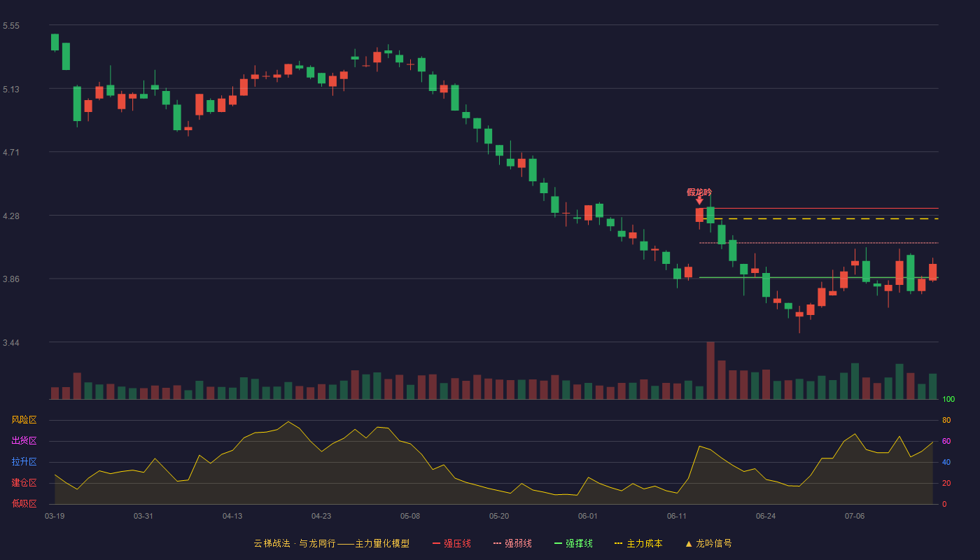Click the 05-08 date axis label
This screenshot has height=560, width=980.
(410, 516)
